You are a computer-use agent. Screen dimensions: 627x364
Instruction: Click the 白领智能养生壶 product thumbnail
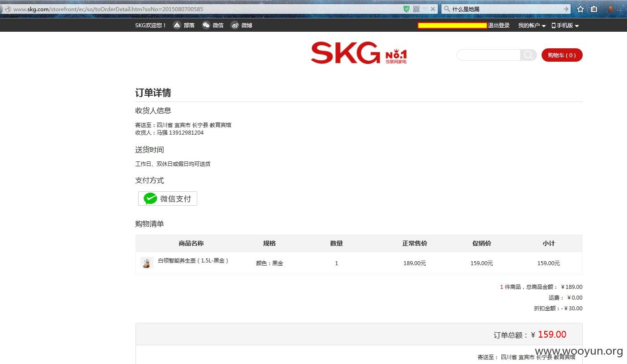tap(147, 263)
